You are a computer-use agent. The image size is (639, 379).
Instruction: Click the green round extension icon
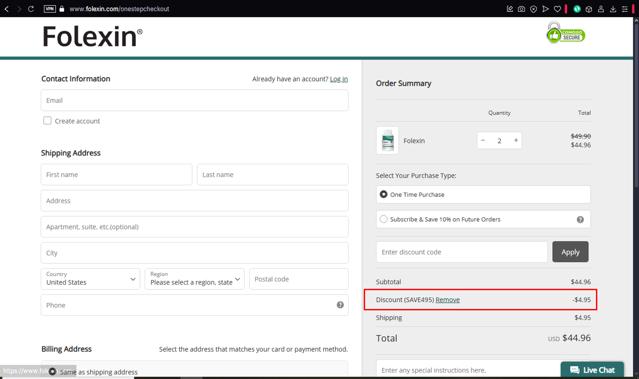pyautogui.click(x=577, y=9)
